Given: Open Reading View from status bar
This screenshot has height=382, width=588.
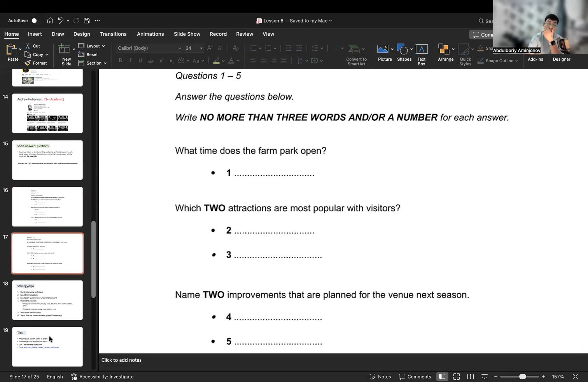Looking at the screenshot, I should [x=471, y=377].
